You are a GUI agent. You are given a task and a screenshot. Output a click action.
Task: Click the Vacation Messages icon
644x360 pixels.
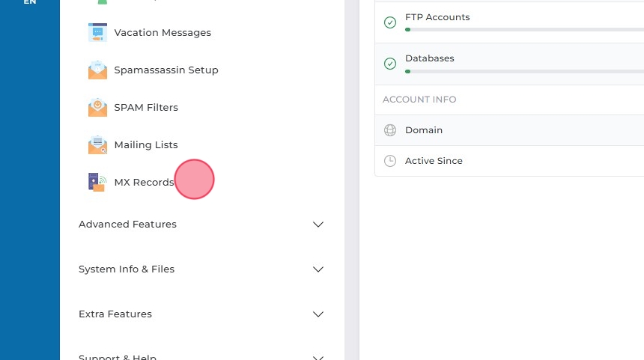click(97, 33)
